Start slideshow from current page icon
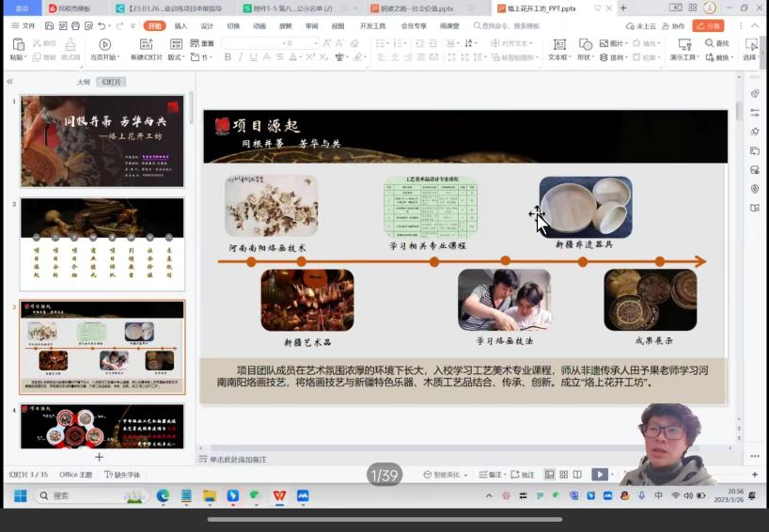Image resolution: width=769 pixels, height=532 pixels. click(104, 44)
